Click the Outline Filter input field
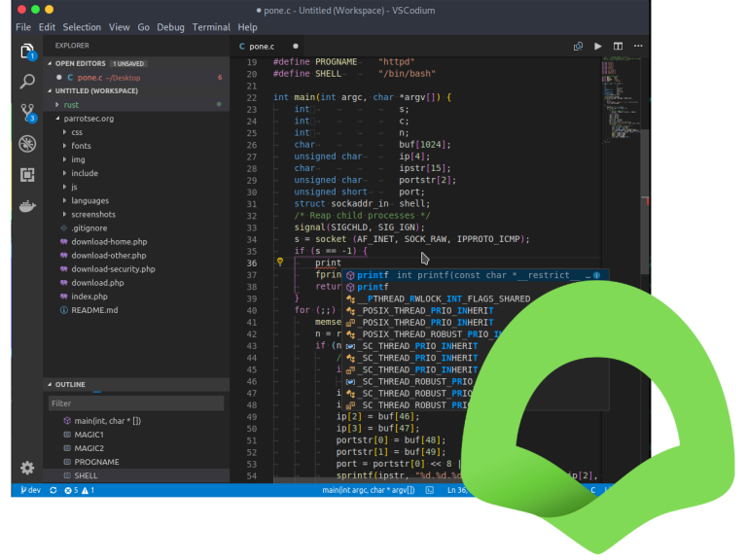747x560 pixels. click(x=136, y=403)
